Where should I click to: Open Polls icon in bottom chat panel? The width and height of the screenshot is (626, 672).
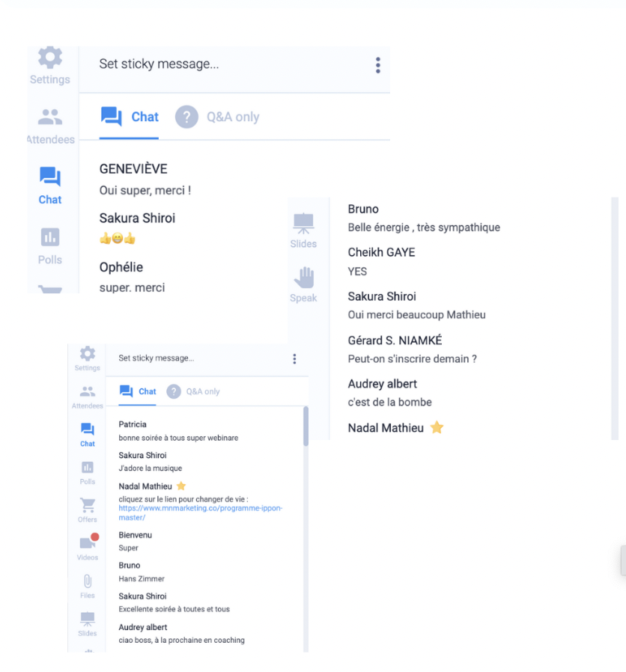pyautogui.click(x=88, y=467)
